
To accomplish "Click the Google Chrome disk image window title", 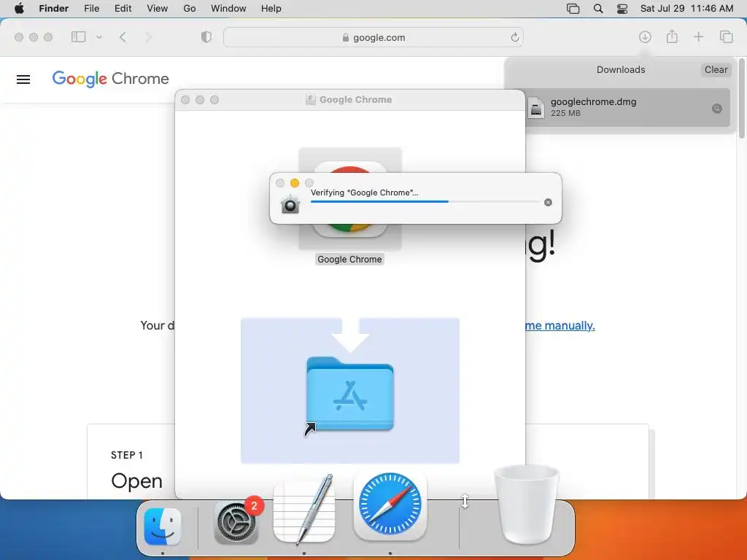I will click(x=355, y=99).
